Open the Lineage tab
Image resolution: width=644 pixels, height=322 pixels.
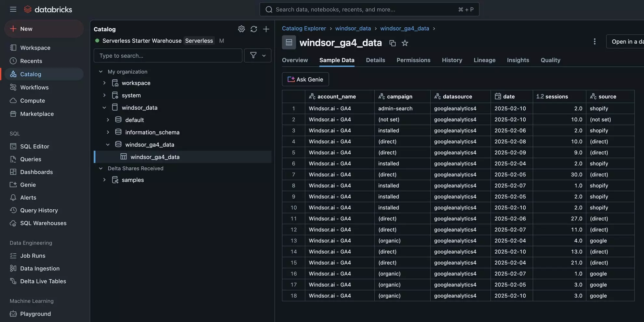click(484, 60)
